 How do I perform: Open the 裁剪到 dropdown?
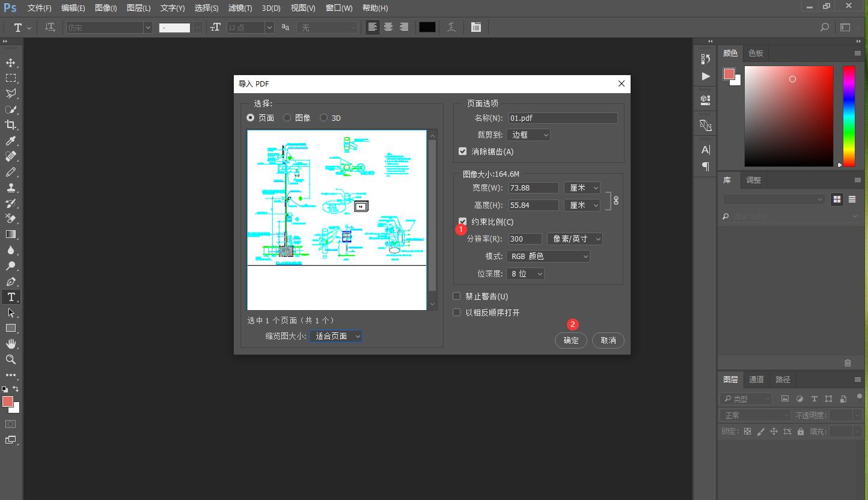528,135
